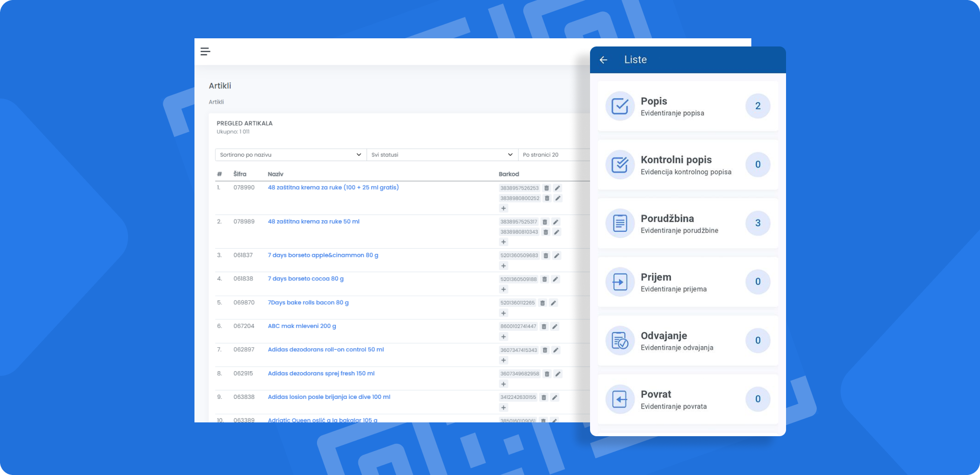
Task: Click the 'Artikli' breadcrumb text
Action: click(216, 102)
